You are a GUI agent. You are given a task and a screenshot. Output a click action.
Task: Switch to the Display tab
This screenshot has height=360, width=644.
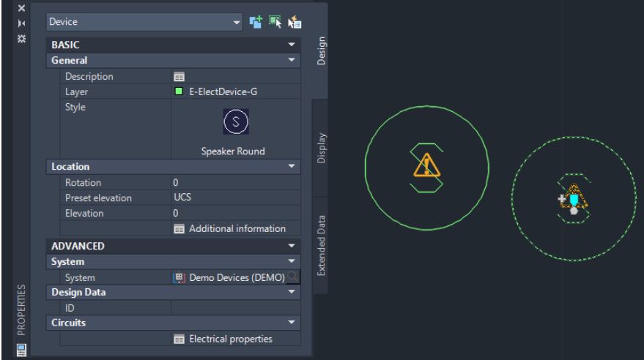point(321,148)
